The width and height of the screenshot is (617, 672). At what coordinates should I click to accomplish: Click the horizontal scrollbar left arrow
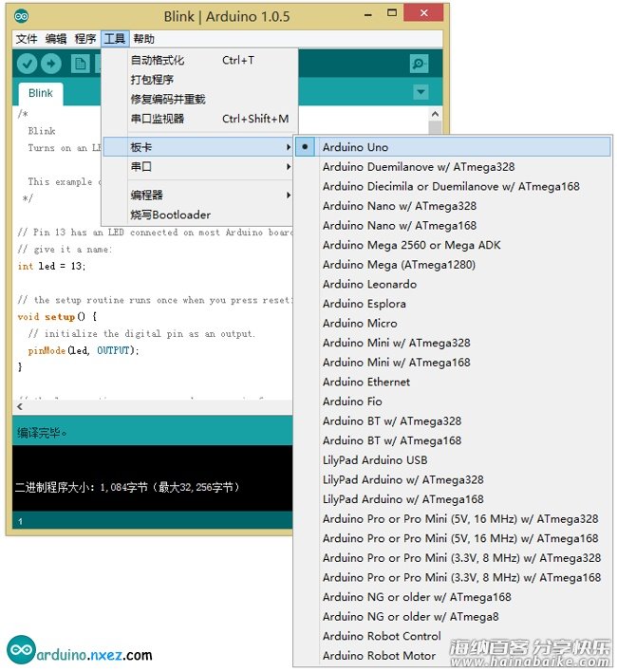[x=20, y=407]
